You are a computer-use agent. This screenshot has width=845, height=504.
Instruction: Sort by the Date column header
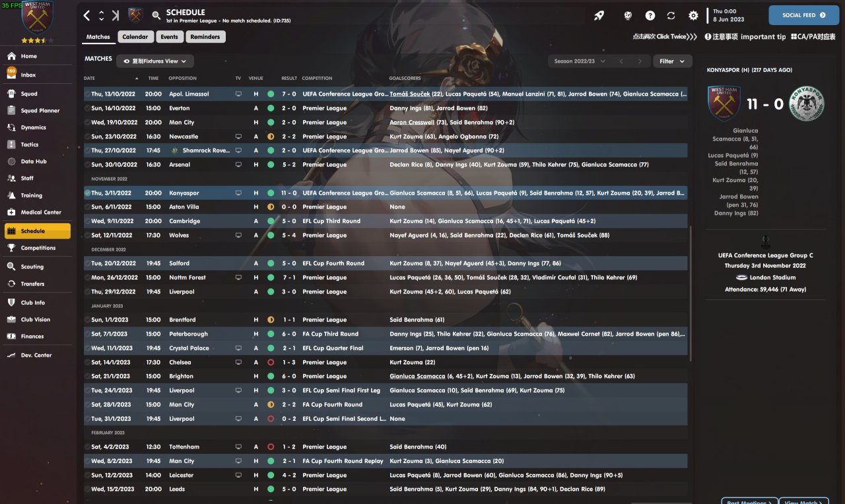89,79
